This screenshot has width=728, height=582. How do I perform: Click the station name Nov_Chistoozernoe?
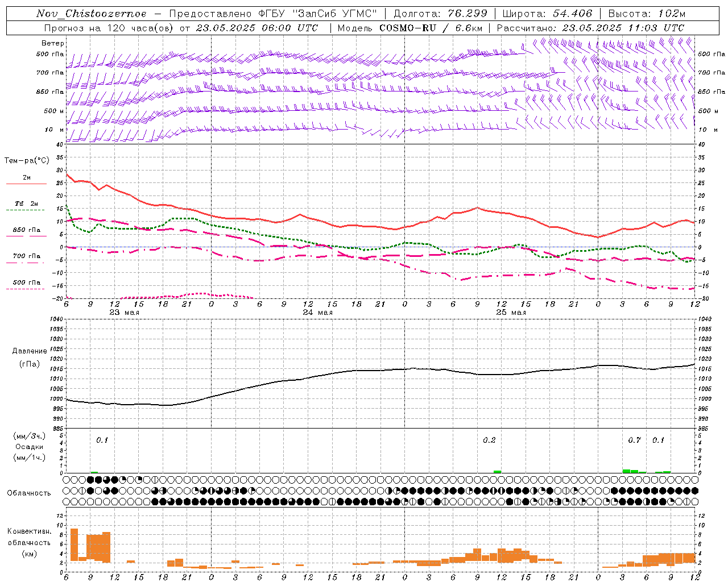(x=92, y=14)
